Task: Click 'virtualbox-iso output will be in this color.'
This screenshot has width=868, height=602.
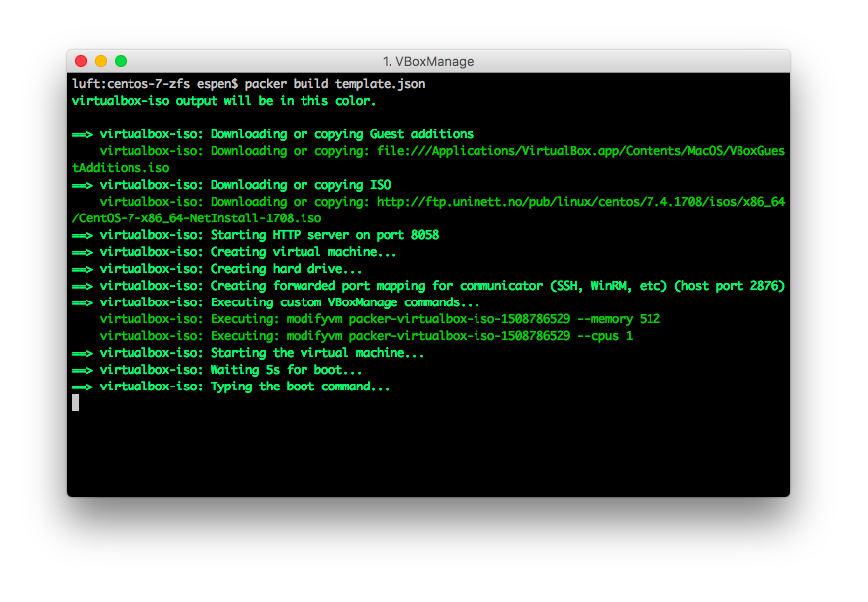Action: click(x=224, y=101)
